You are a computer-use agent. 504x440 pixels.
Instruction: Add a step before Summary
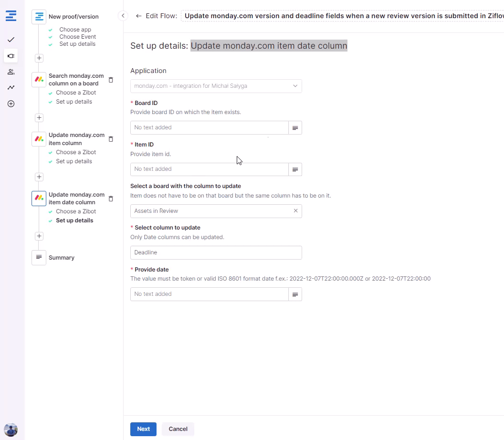click(x=39, y=236)
